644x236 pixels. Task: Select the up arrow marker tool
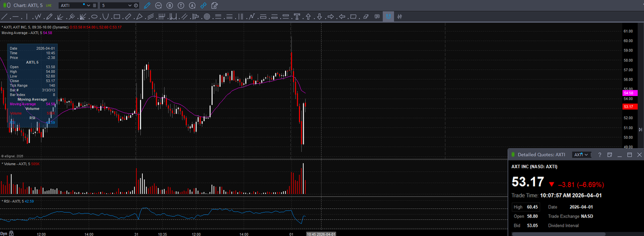pos(308,17)
